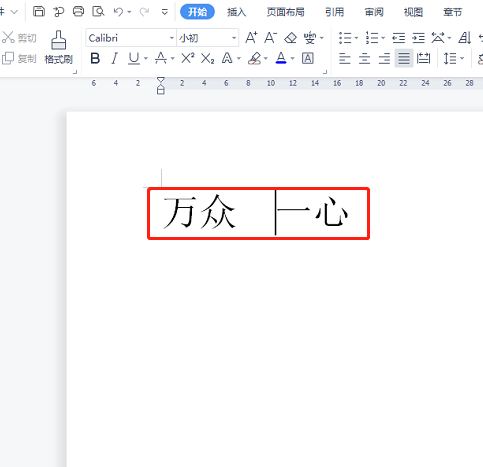Screen dimensions: 483x467
Task: Expand line spacing dropdown arrow
Action: click(462, 59)
